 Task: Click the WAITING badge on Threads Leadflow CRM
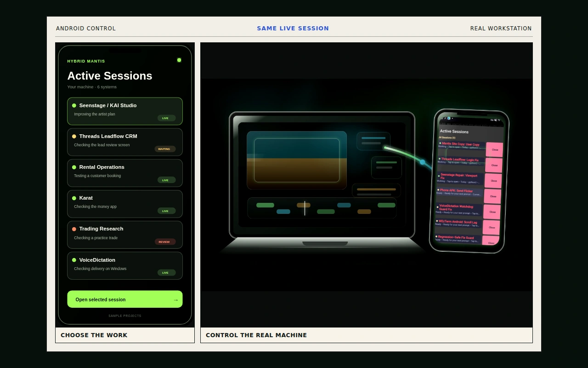click(x=165, y=149)
